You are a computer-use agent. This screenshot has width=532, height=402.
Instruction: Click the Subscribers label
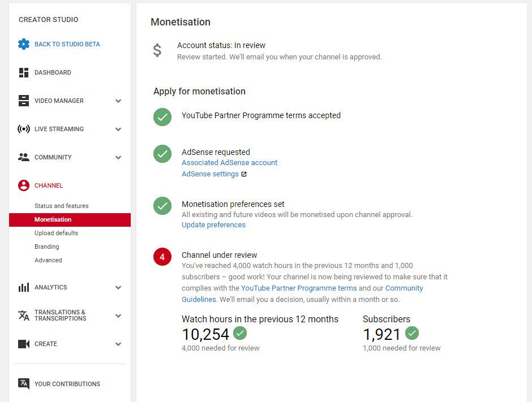pos(387,319)
